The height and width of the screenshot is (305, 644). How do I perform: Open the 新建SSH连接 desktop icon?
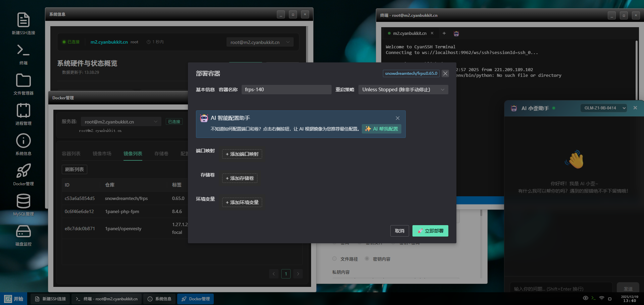point(23,23)
